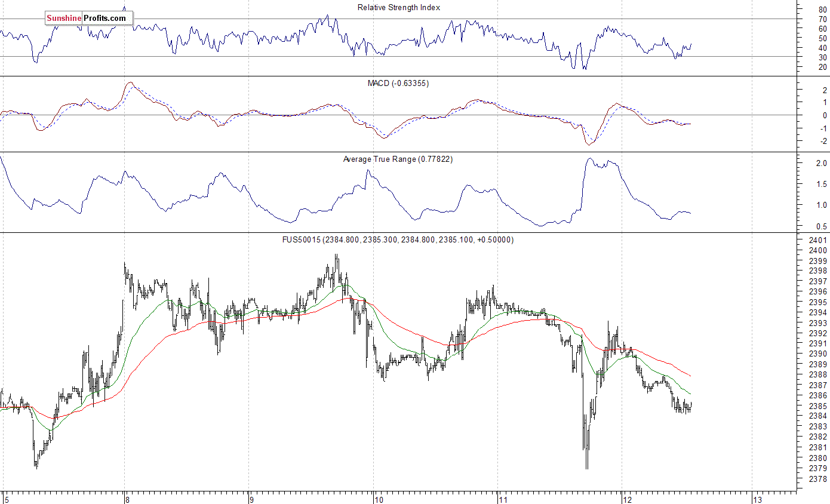Click ATR axis value 2.0
830x504 pixels.
(821, 163)
